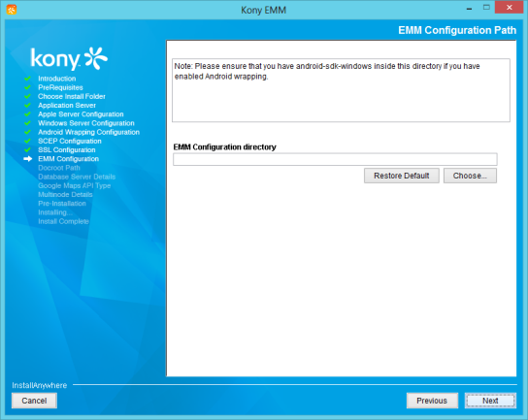The width and height of the screenshot is (528, 420).
Task: Click the checkmark next to SCEP Configuration
Action: (x=27, y=141)
